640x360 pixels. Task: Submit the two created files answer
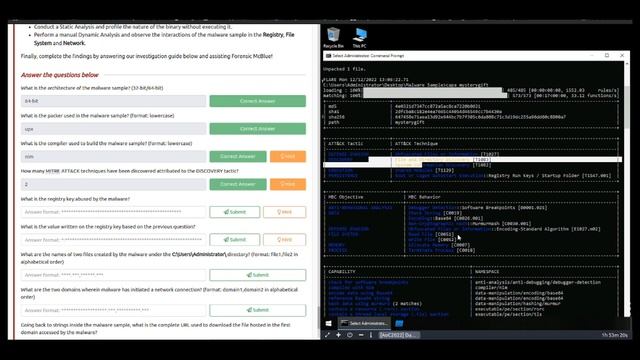pyautogui.click(x=258, y=275)
